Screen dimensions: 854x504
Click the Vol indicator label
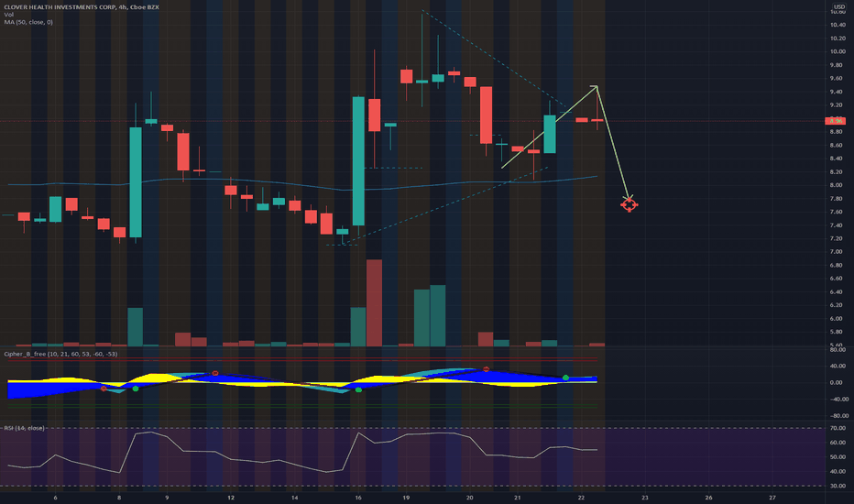pyautogui.click(x=9, y=15)
